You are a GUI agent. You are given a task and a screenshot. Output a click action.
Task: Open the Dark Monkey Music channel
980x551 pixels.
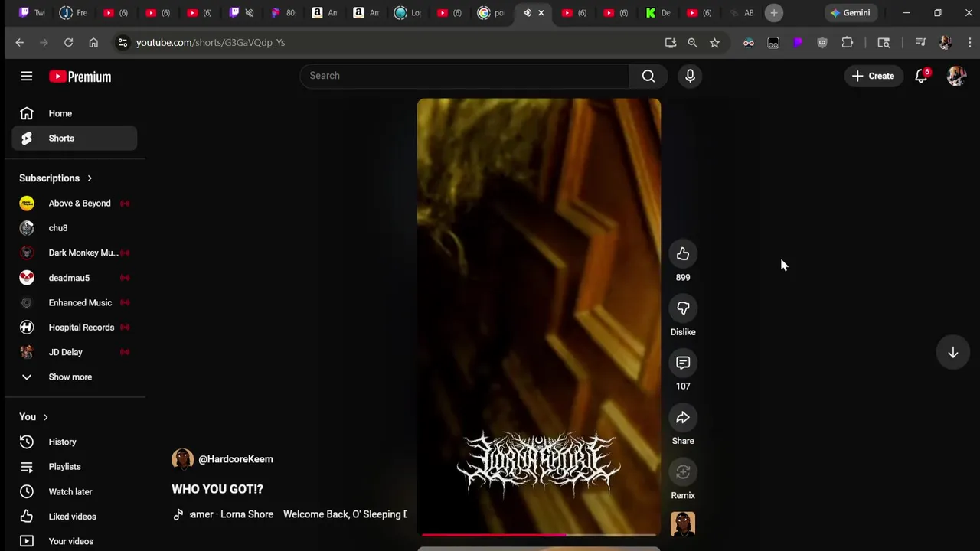(x=75, y=253)
